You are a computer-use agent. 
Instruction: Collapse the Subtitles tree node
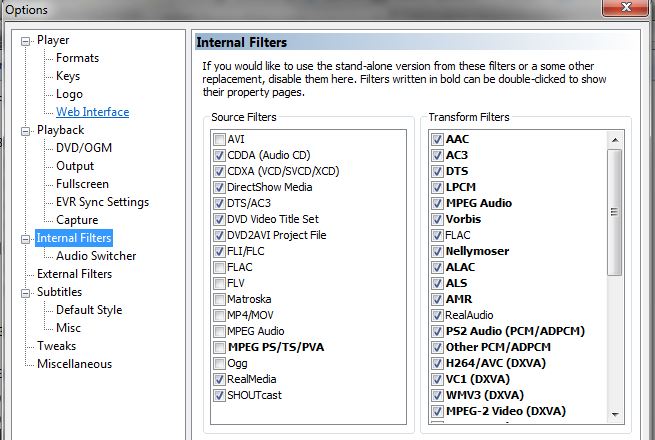click(x=25, y=293)
